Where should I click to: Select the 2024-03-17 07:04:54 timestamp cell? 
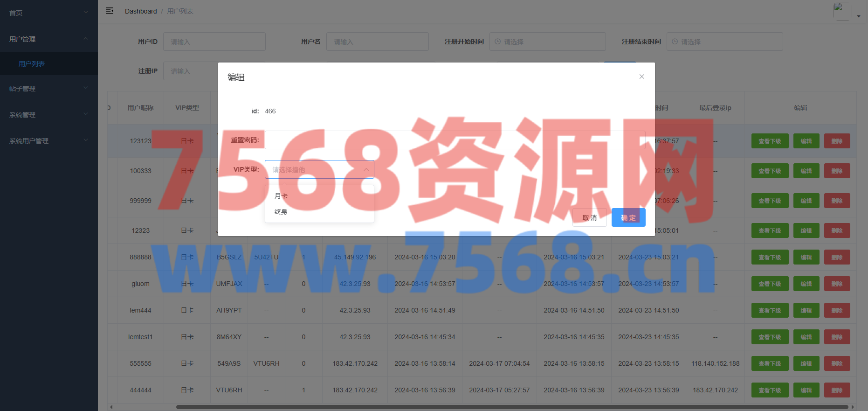tap(499, 363)
